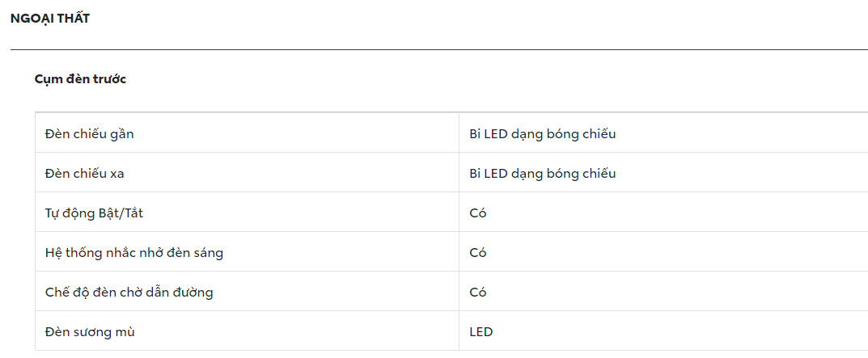Click the Bi LED value for Đèn chiếu xa
Image resolution: width=868 pixels, height=358 pixels.
point(542,174)
